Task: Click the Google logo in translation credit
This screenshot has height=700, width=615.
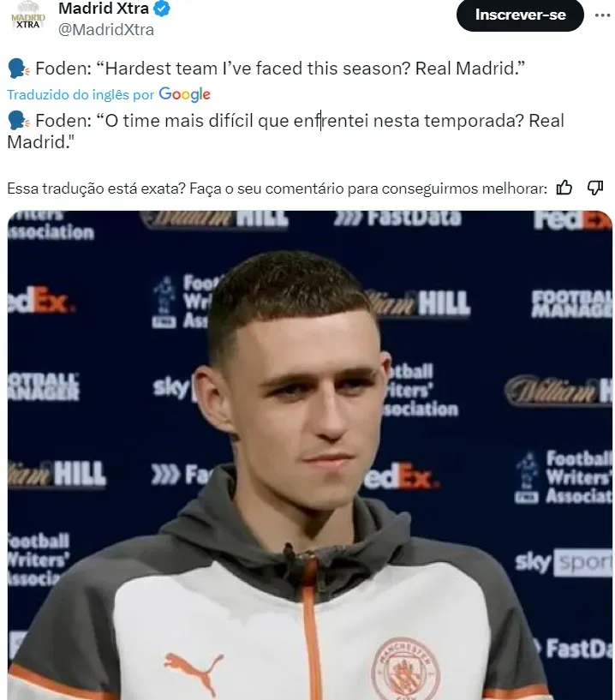Action: click(x=184, y=94)
